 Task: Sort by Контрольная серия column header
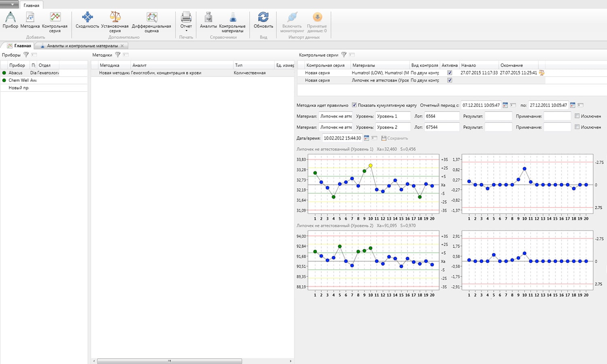(327, 65)
